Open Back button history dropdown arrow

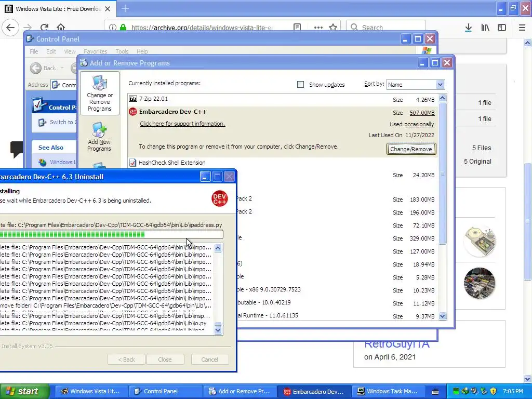click(62, 68)
